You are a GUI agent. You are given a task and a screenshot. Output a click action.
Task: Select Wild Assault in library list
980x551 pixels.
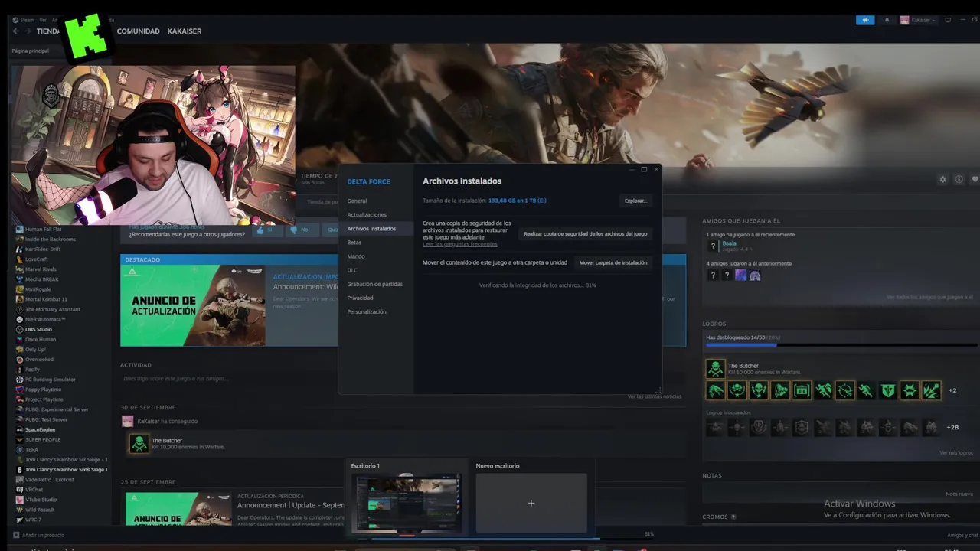click(40, 510)
